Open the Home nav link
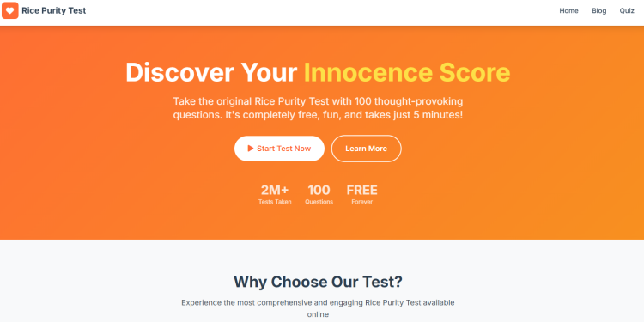Screen dimensions: 644x322 (x=568, y=10)
